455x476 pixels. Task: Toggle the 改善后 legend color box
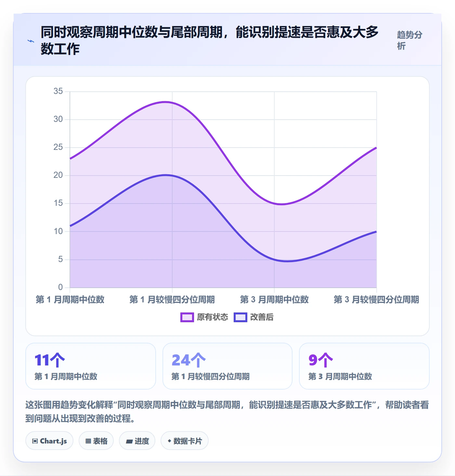pyautogui.click(x=240, y=317)
